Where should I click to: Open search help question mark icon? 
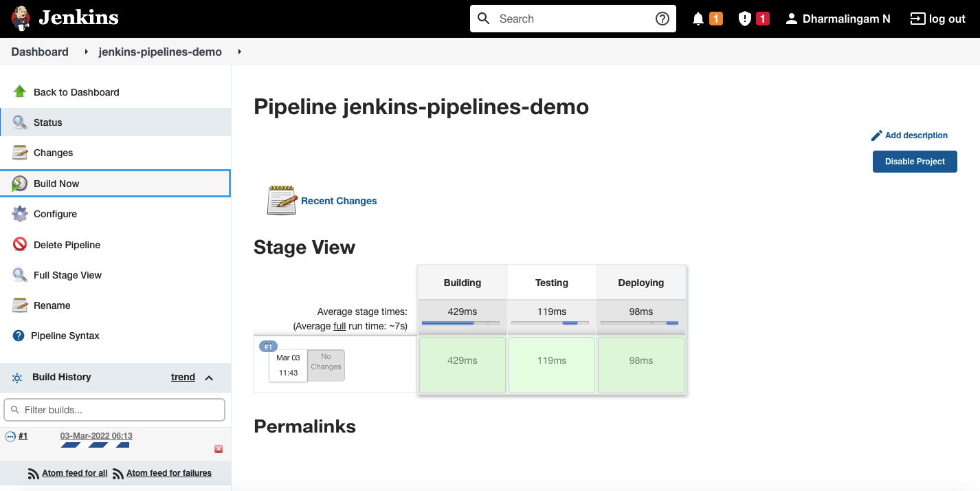pyautogui.click(x=662, y=19)
